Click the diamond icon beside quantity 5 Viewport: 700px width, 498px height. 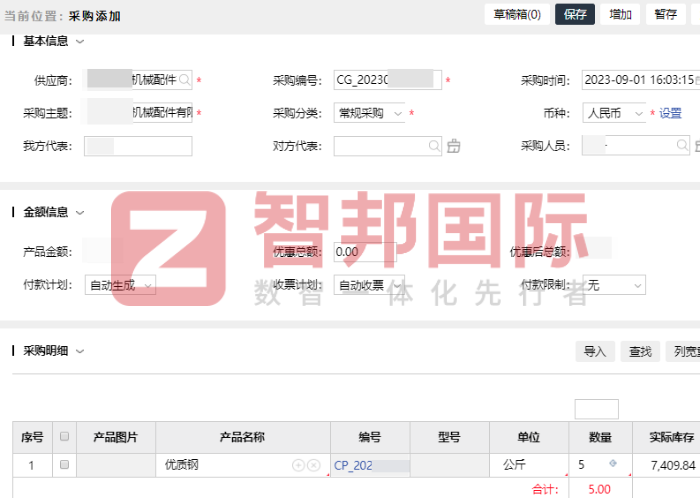(x=613, y=464)
